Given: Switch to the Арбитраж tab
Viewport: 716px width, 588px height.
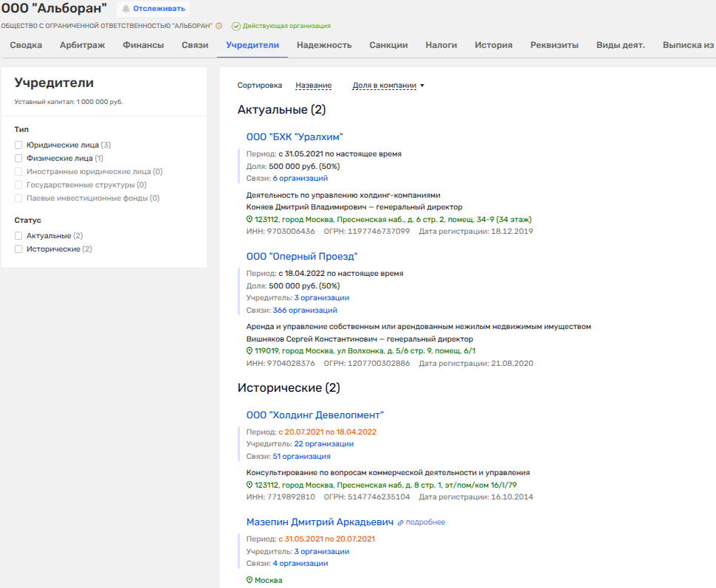Looking at the screenshot, I should click(x=82, y=45).
